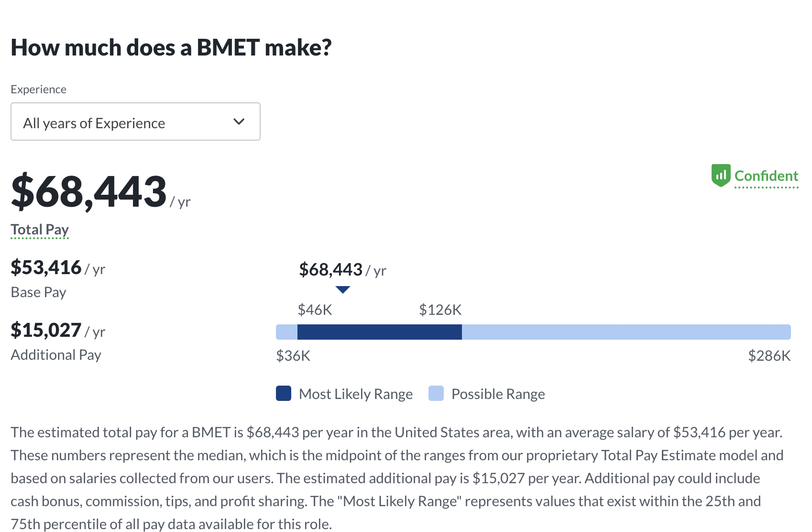
Task: Select the light blue Possible Range square
Action: [437, 393]
